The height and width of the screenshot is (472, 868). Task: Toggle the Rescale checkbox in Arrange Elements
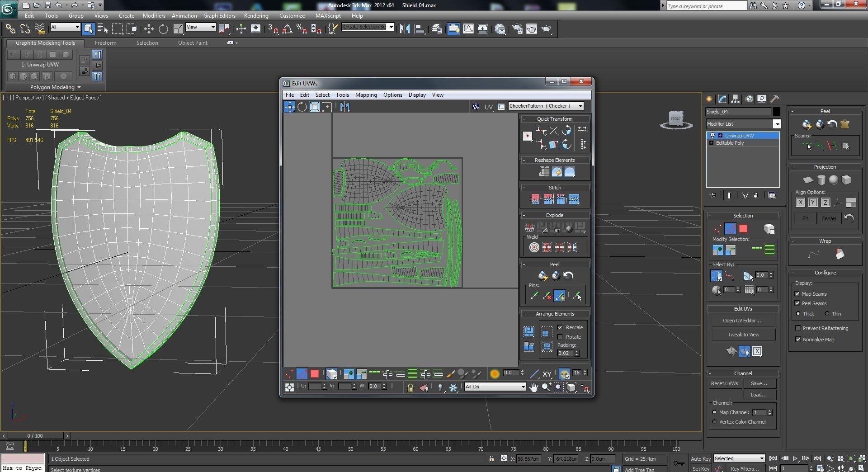[x=560, y=327]
